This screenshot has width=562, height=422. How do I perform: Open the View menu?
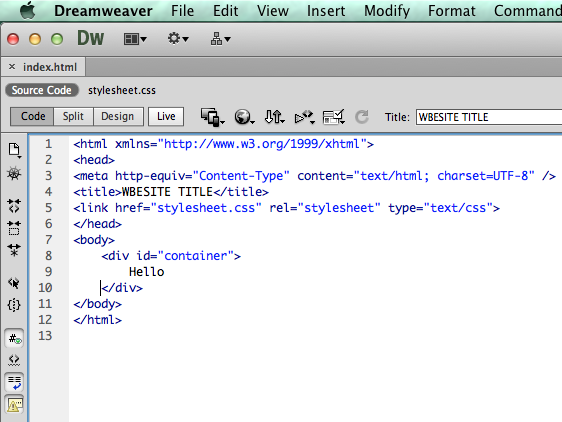tap(273, 11)
